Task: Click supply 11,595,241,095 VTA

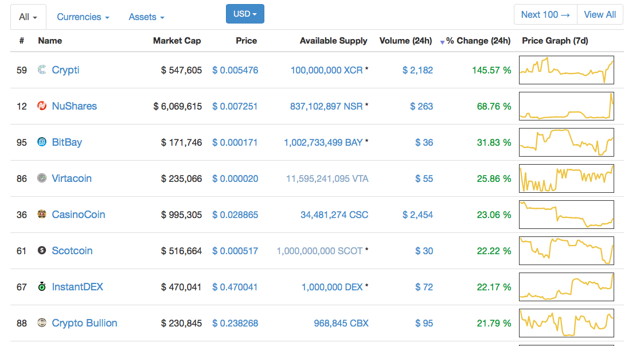Action: 327,179
